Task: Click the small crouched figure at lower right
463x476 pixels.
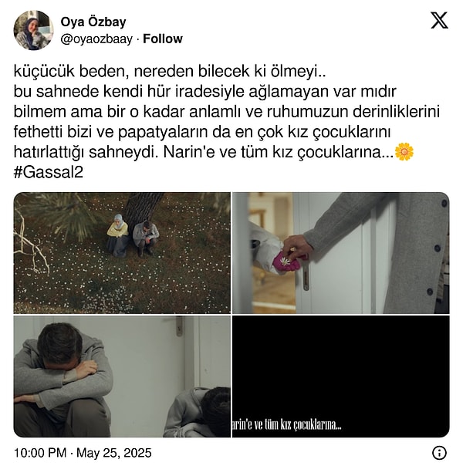Action: (198, 412)
